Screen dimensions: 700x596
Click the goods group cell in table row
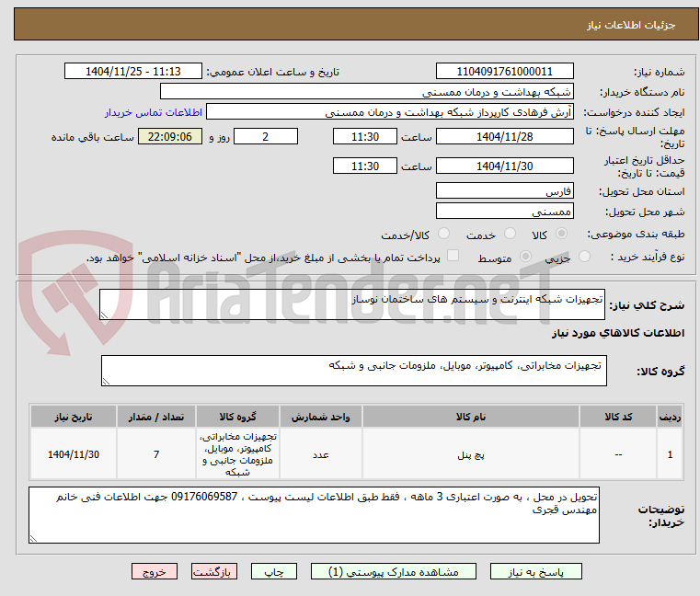[x=237, y=454]
